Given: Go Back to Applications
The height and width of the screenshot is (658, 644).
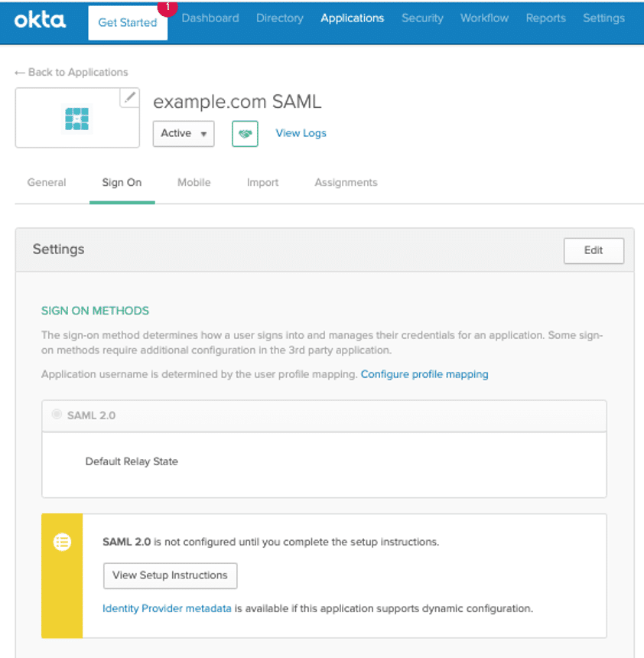Looking at the screenshot, I should [x=71, y=73].
